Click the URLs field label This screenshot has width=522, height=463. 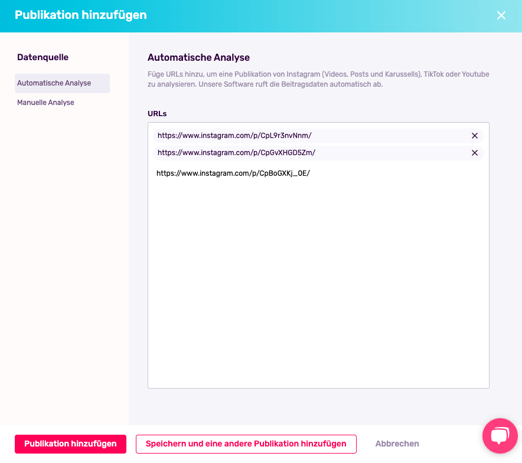click(x=157, y=113)
